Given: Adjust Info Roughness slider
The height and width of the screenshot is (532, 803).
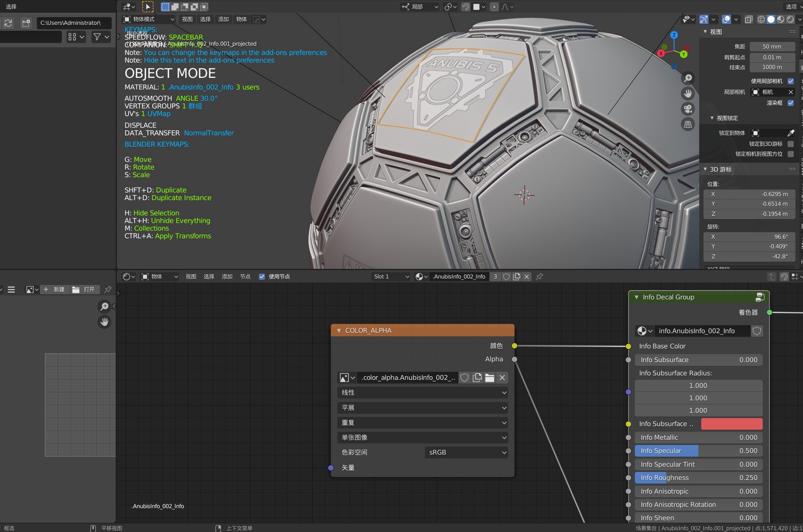Looking at the screenshot, I should coord(699,478).
